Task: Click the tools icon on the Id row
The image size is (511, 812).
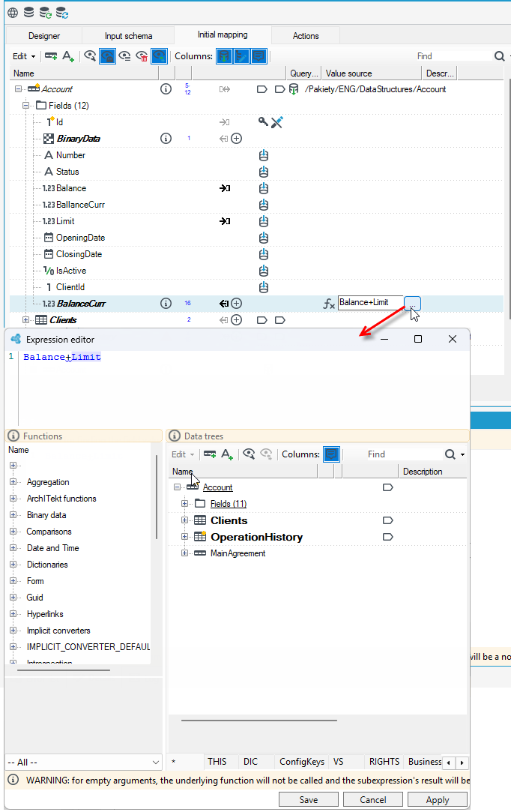Action: pyautogui.click(x=277, y=122)
